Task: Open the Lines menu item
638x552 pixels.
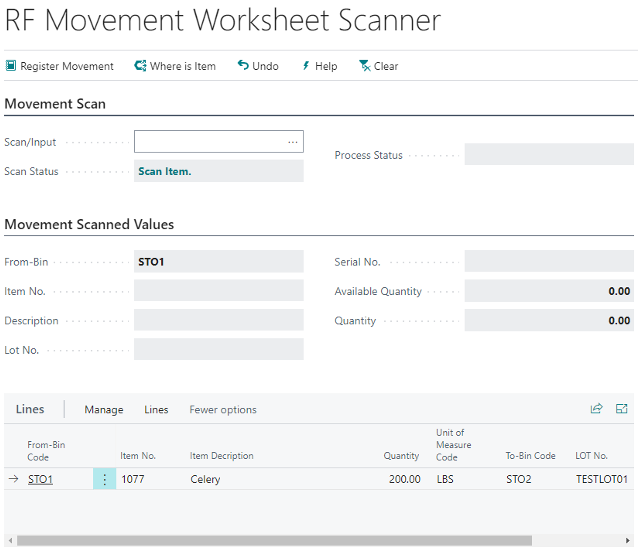Action: coord(156,409)
